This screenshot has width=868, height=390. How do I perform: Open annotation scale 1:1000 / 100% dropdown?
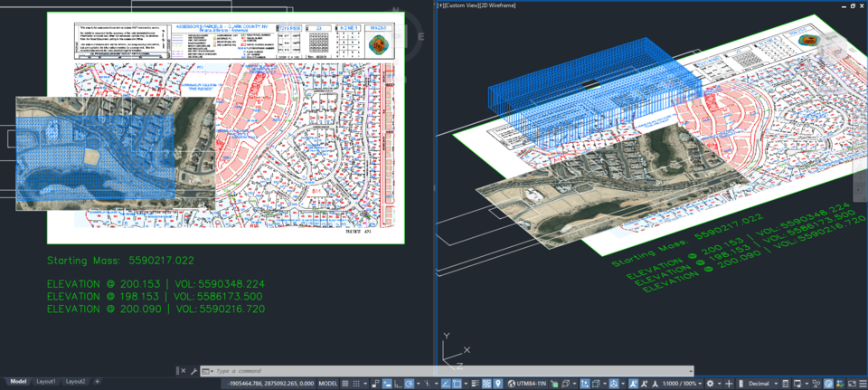click(682, 384)
